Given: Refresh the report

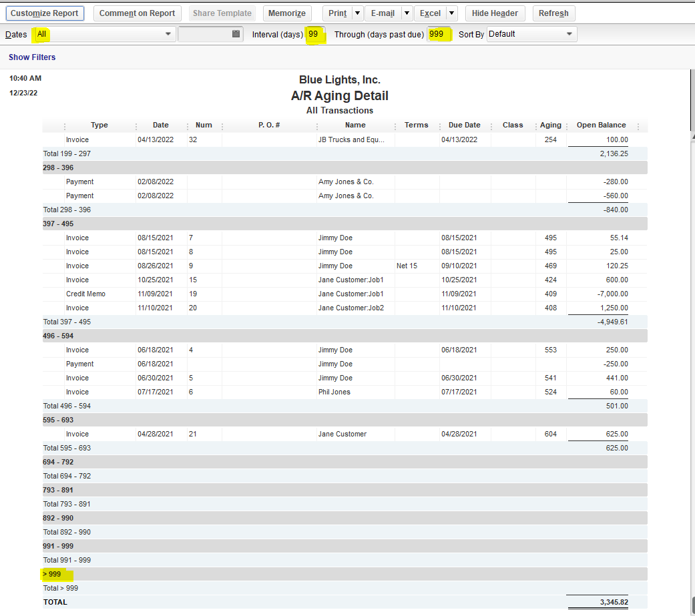Looking at the screenshot, I should 553,13.
